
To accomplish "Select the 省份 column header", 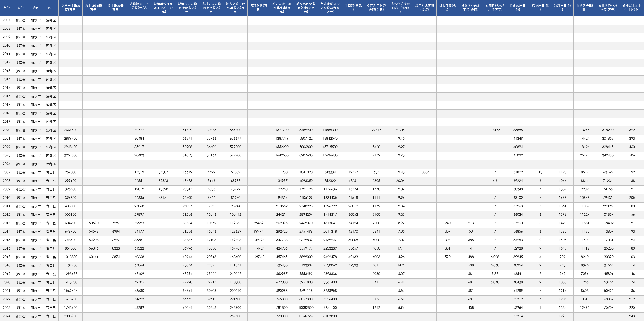I will pyautogui.click(x=21, y=8).
